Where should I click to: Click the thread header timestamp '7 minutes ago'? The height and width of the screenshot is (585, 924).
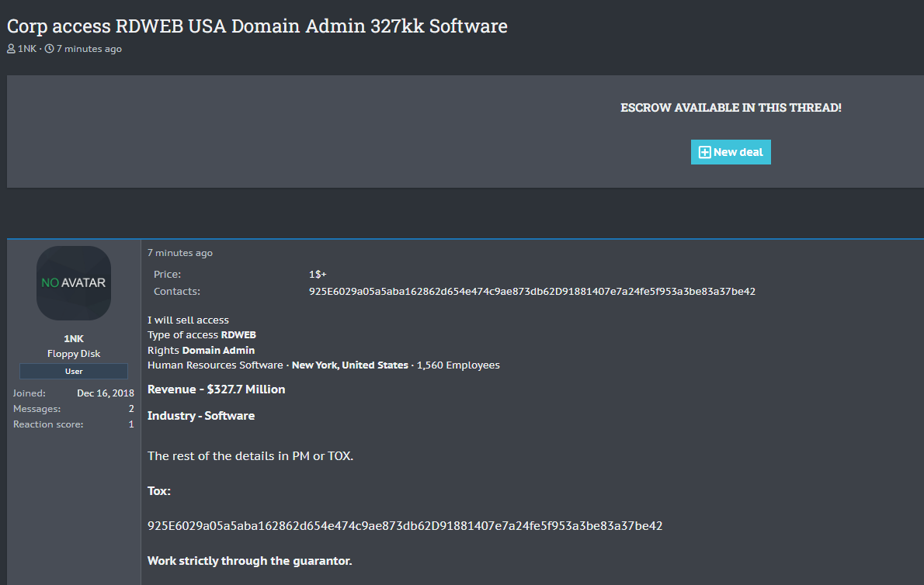[89, 49]
